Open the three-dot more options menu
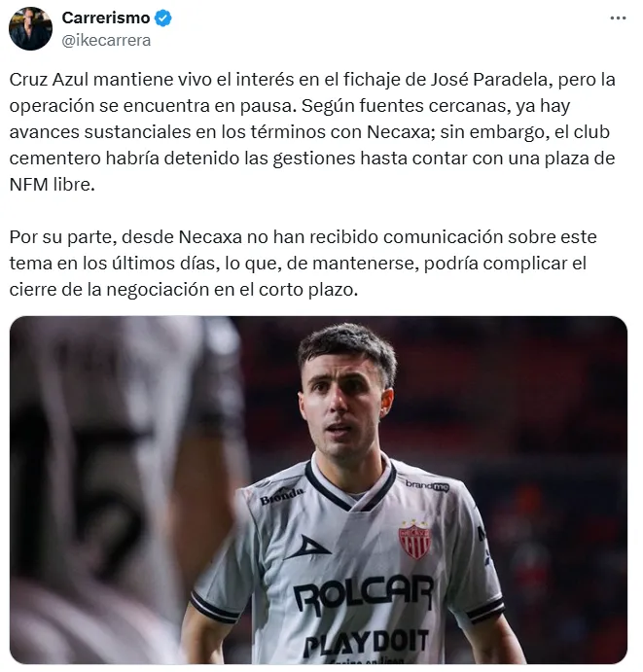The height and width of the screenshot is (672, 643). click(618, 18)
